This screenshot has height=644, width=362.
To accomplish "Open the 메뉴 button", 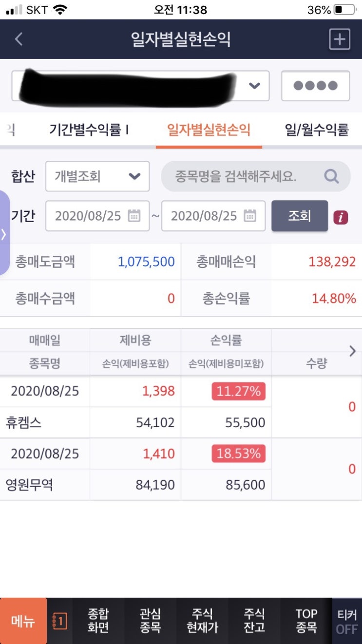I will tap(23, 621).
